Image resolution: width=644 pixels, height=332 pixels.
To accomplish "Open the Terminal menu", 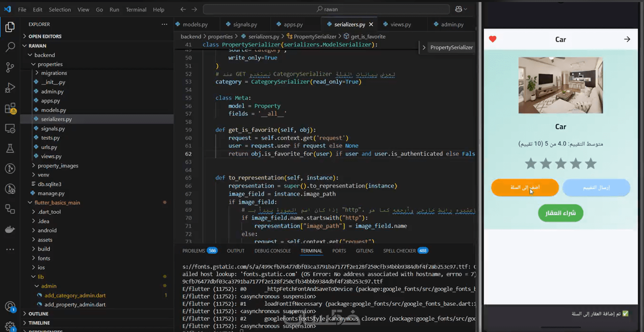I will coord(136,9).
